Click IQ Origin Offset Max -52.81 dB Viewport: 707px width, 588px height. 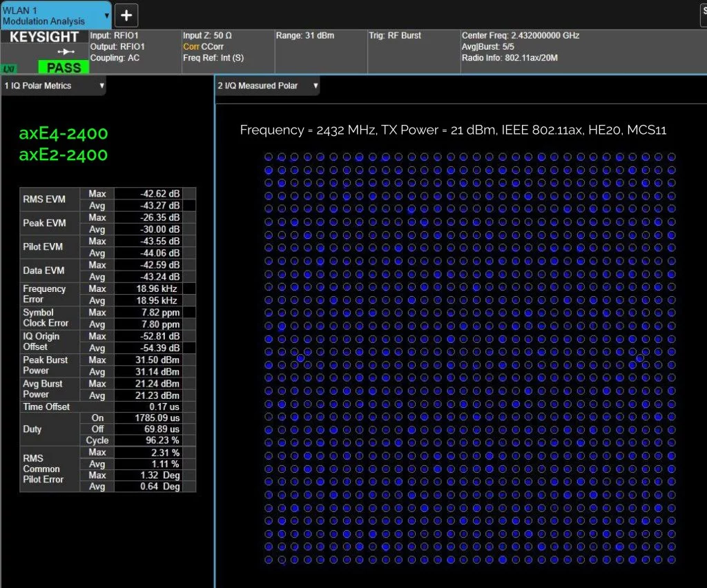[x=148, y=337]
